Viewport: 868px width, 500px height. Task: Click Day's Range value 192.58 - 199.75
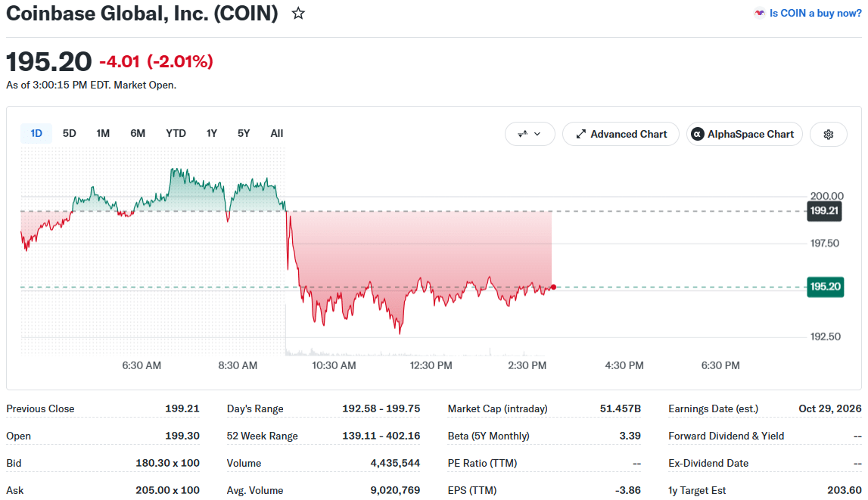[381, 408]
